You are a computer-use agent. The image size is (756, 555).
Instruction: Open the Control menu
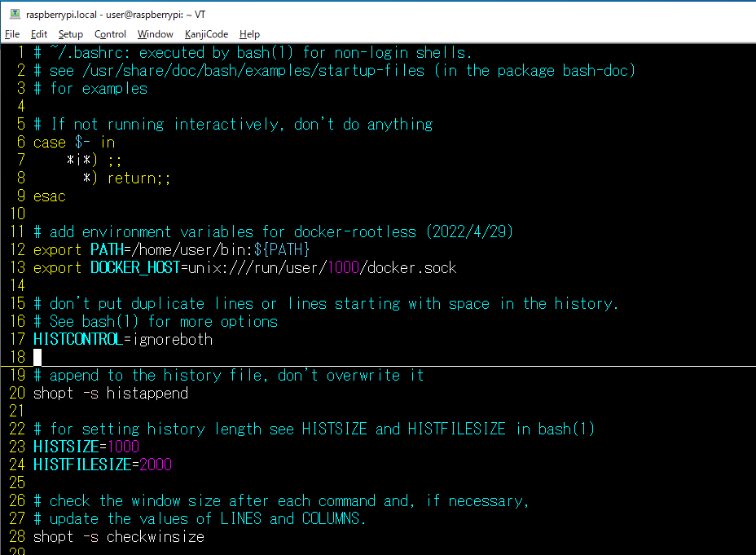point(110,34)
